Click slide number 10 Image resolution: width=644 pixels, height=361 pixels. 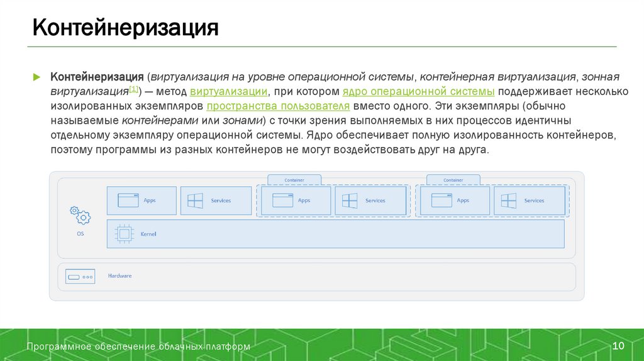tap(618, 346)
